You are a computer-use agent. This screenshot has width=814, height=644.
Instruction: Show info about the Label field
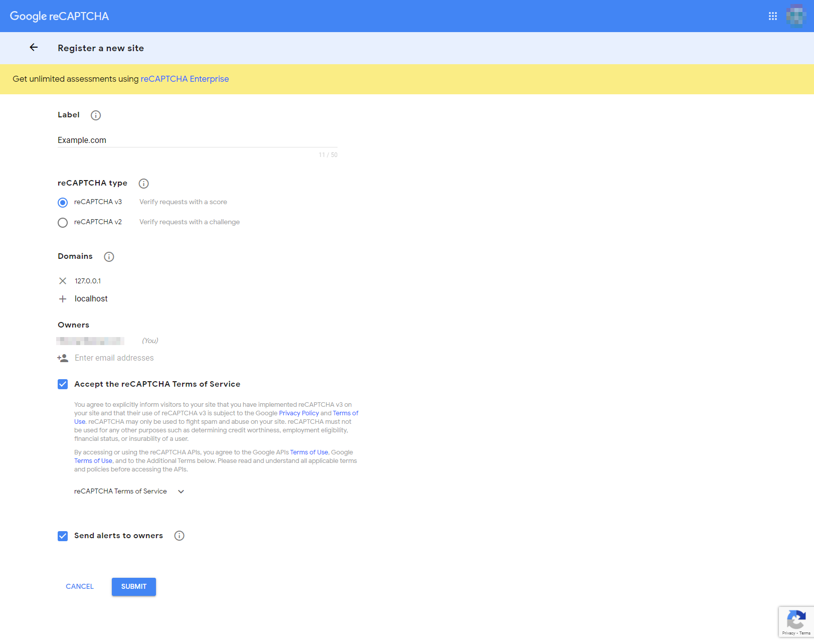(96, 115)
